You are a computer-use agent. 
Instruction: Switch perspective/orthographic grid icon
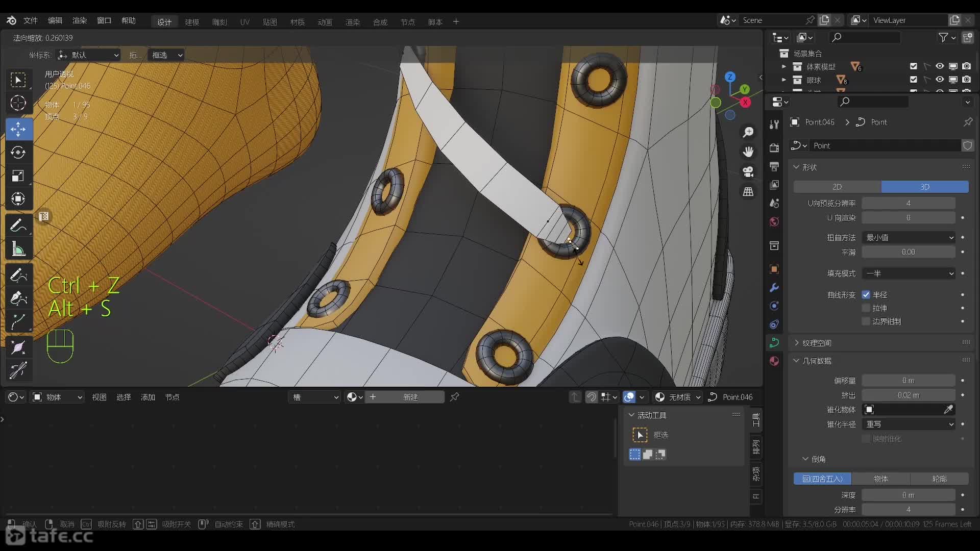(748, 192)
